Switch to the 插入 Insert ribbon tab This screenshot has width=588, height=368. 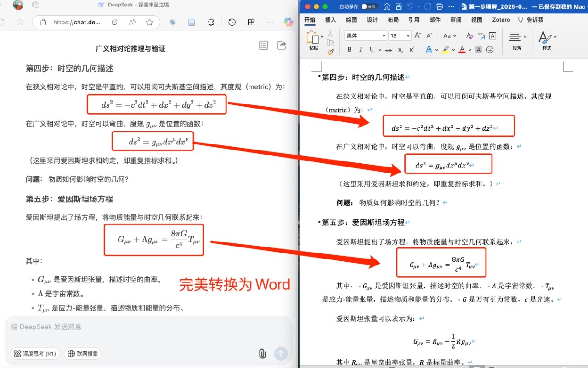coord(330,20)
